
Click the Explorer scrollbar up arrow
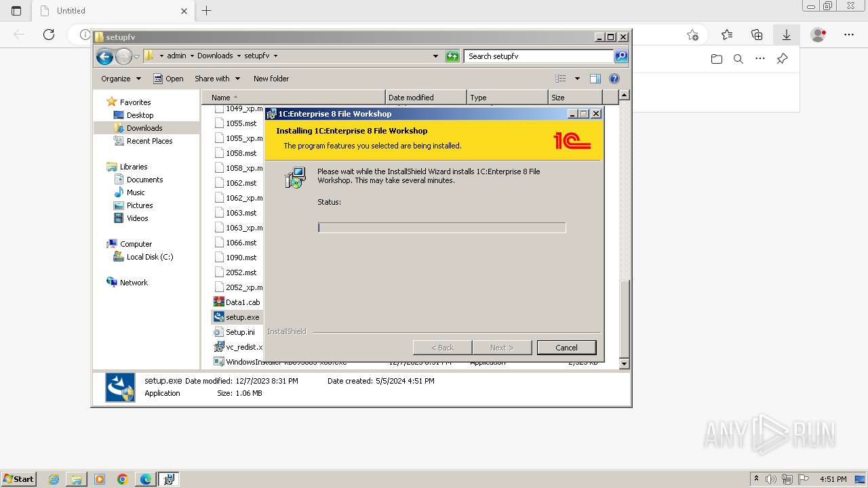click(625, 96)
